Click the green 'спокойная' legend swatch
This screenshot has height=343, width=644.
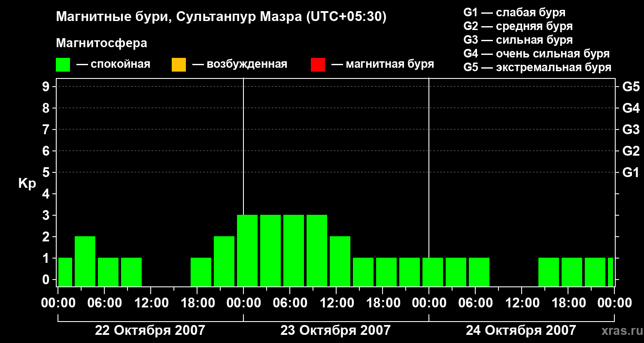[63, 65]
